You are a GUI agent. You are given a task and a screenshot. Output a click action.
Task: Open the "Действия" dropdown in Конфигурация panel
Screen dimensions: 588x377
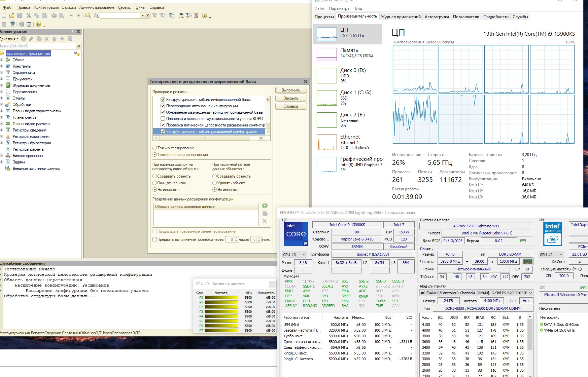9,39
